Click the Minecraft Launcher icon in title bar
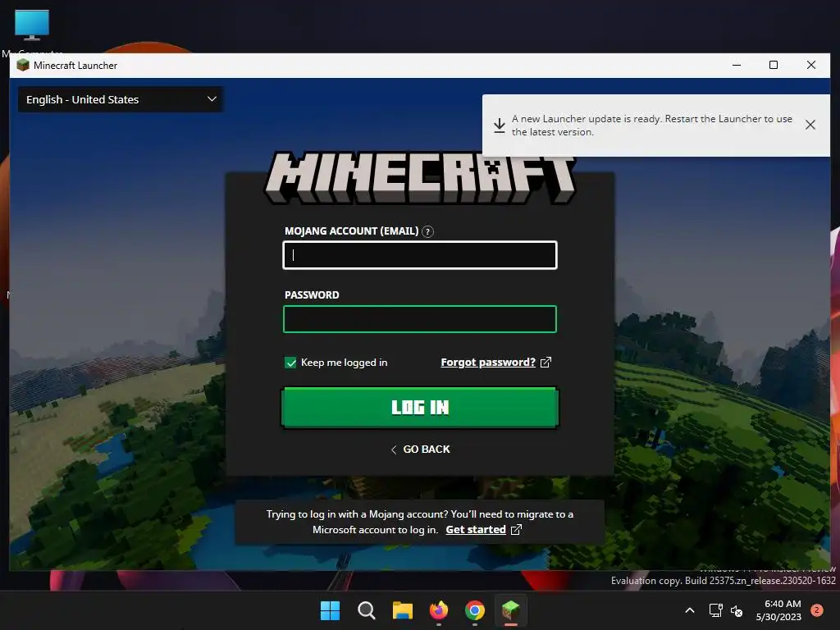This screenshot has height=630, width=840. tap(22, 66)
